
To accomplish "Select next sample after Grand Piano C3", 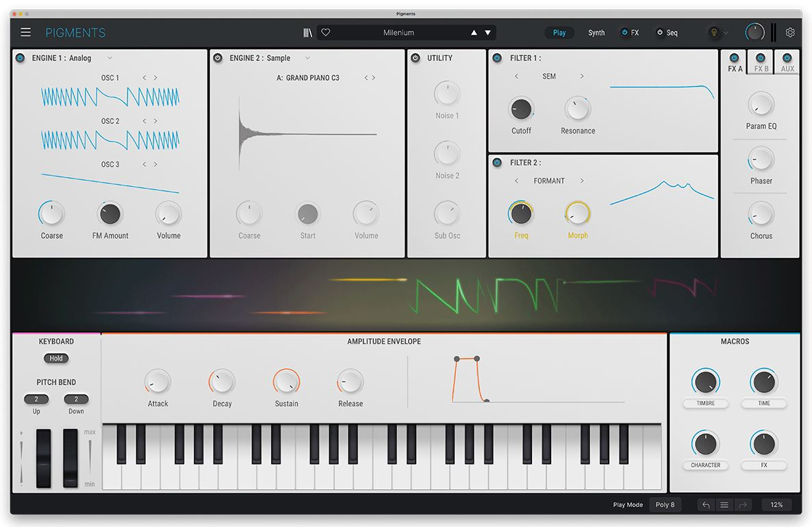I will (x=373, y=77).
